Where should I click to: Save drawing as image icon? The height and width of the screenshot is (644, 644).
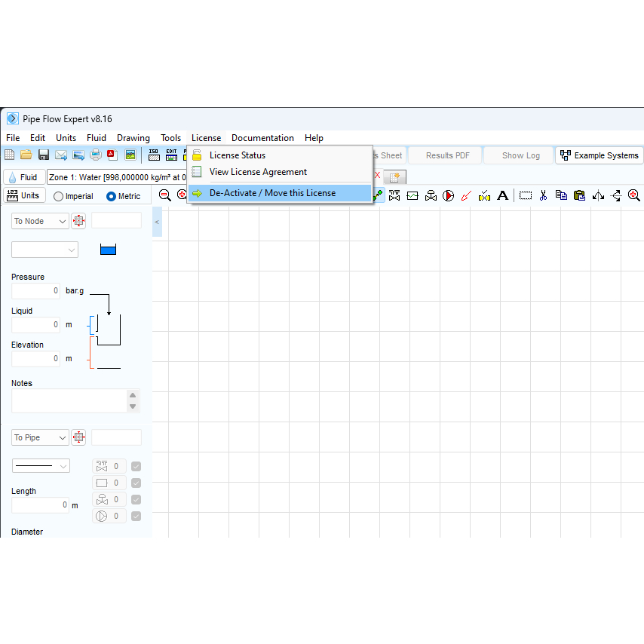[130, 155]
